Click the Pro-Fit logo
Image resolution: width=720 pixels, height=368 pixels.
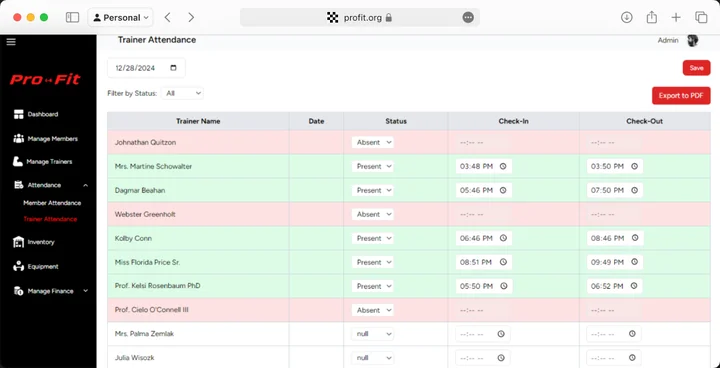coord(45,79)
